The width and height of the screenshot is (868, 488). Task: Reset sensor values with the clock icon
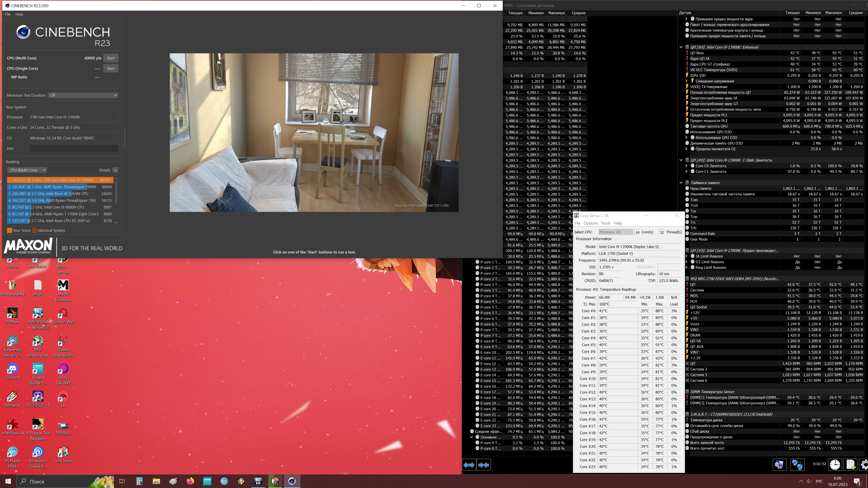[x=835, y=465]
